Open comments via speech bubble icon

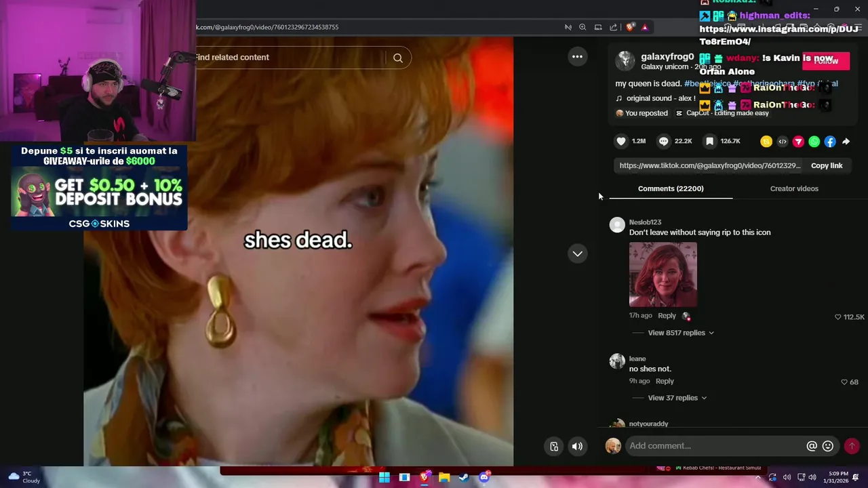pyautogui.click(x=664, y=141)
